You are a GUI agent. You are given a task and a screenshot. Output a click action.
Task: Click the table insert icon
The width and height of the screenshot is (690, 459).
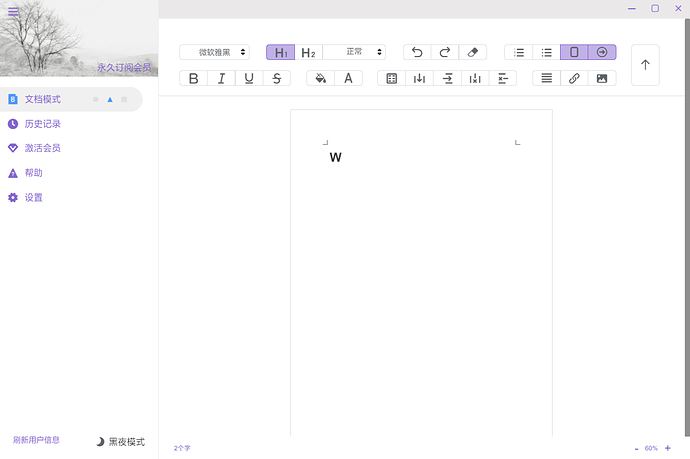pos(392,78)
